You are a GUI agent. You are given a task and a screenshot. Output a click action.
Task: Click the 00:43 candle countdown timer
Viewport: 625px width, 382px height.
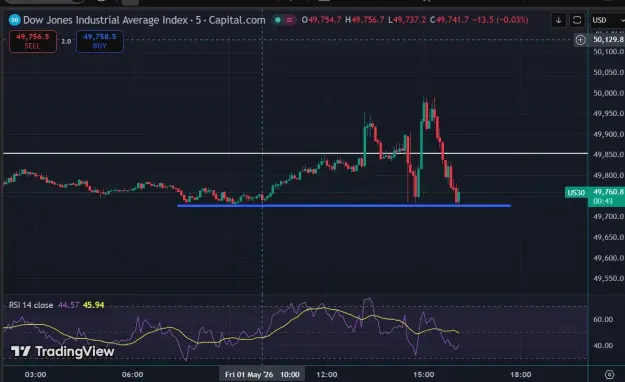pyautogui.click(x=603, y=201)
